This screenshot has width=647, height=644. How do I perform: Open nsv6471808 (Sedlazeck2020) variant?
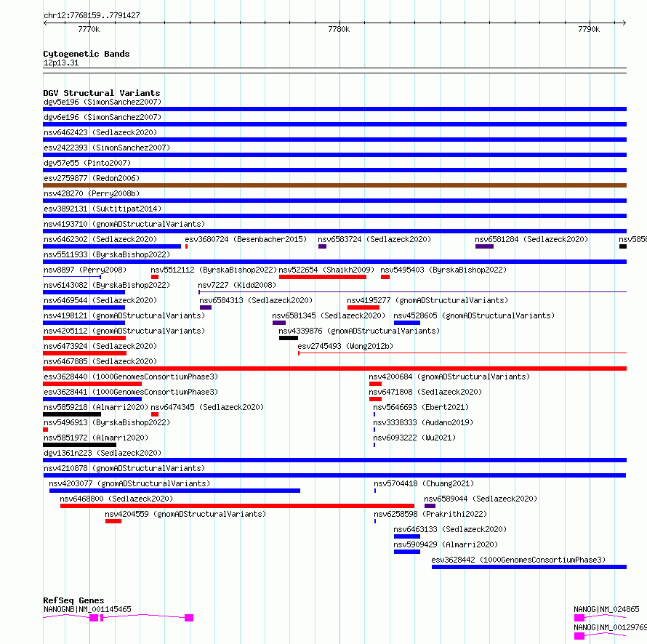(425, 392)
